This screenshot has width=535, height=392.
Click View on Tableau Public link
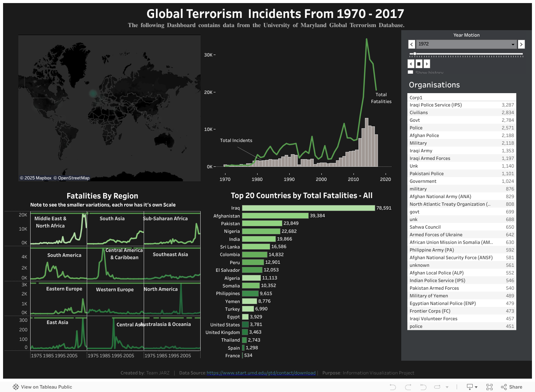(x=46, y=387)
